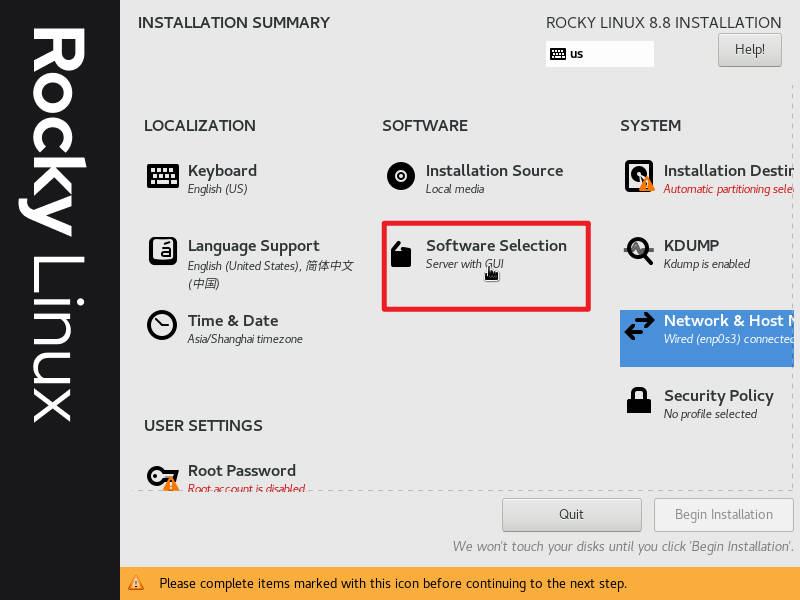
Task: Click the 'Please complete items' warning message
Action: [x=393, y=583]
